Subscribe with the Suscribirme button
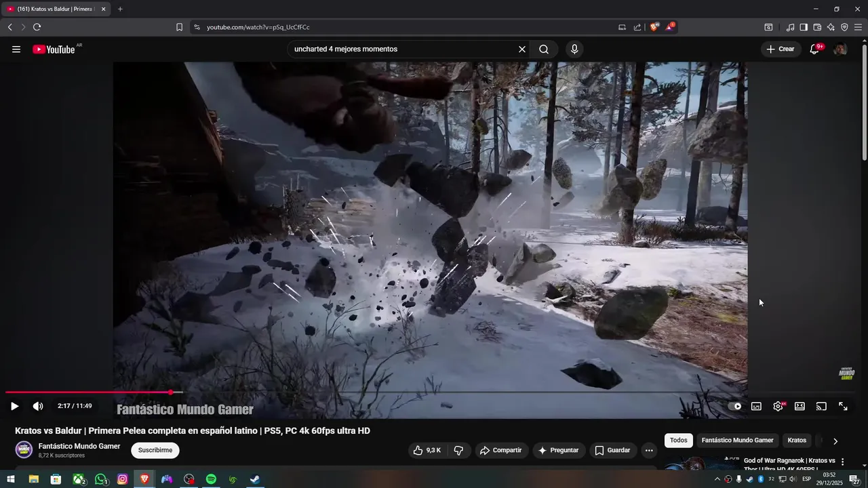 point(155,450)
